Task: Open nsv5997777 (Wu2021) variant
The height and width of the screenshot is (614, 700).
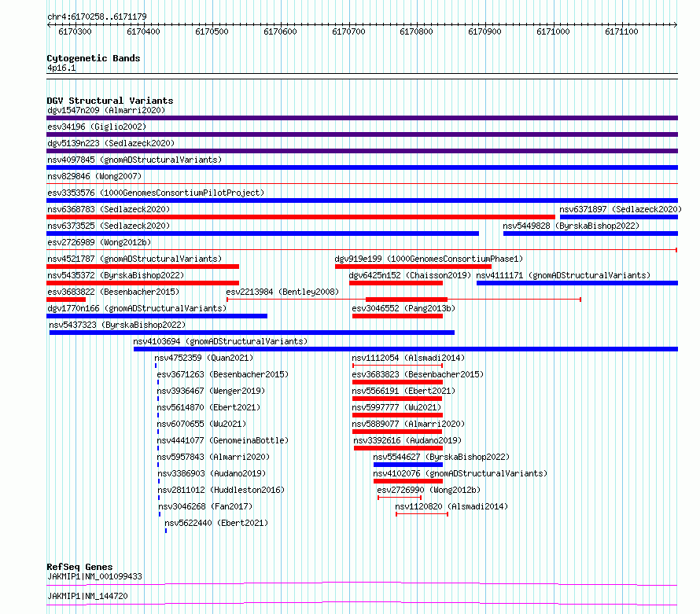Action: pos(396,407)
